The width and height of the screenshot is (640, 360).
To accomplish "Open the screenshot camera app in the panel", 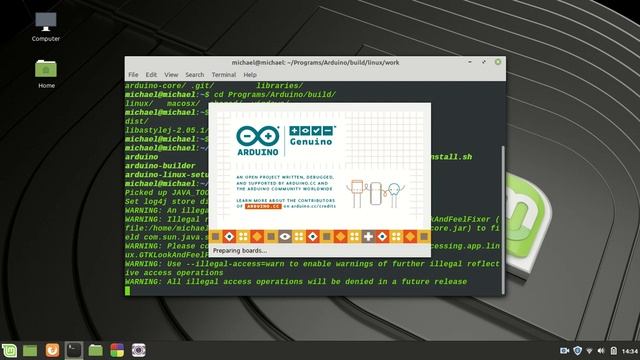I will coord(139,350).
